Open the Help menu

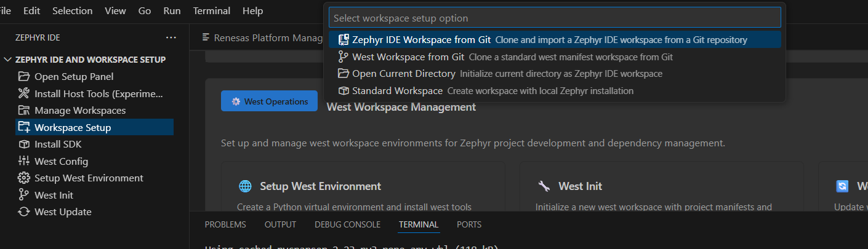pyautogui.click(x=252, y=11)
